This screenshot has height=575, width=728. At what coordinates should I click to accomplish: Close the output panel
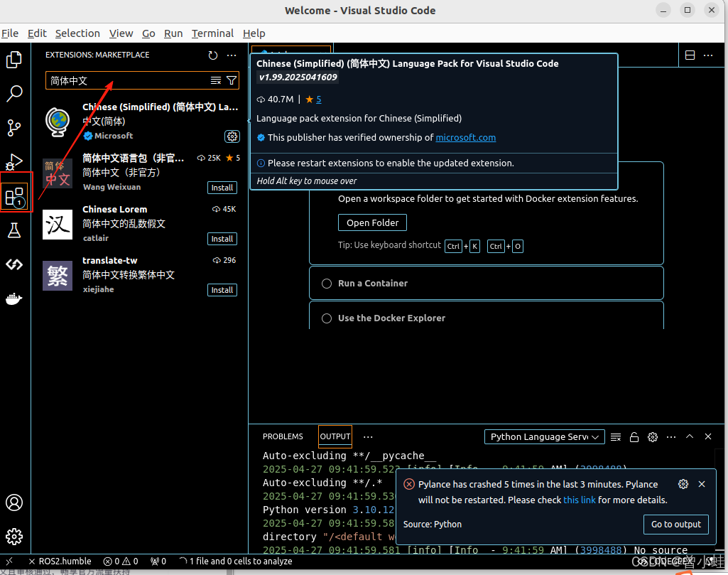pos(708,436)
